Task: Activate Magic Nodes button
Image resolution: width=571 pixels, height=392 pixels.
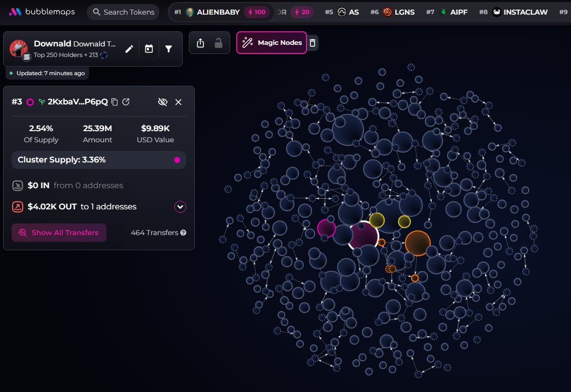Action: pos(272,42)
